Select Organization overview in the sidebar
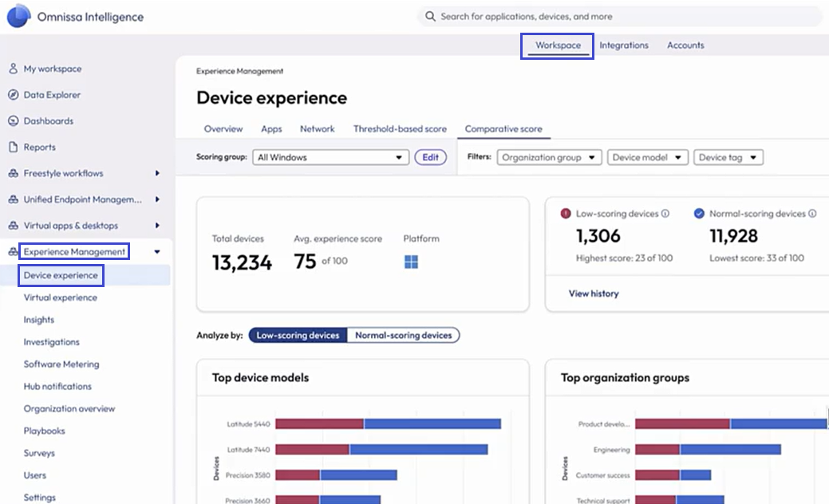 coord(69,408)
